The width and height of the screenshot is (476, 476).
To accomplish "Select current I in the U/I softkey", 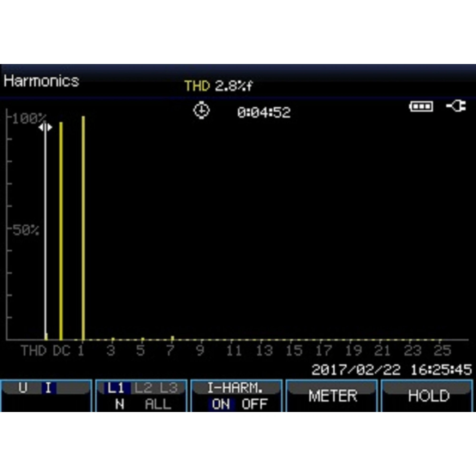I will (49, 388).
